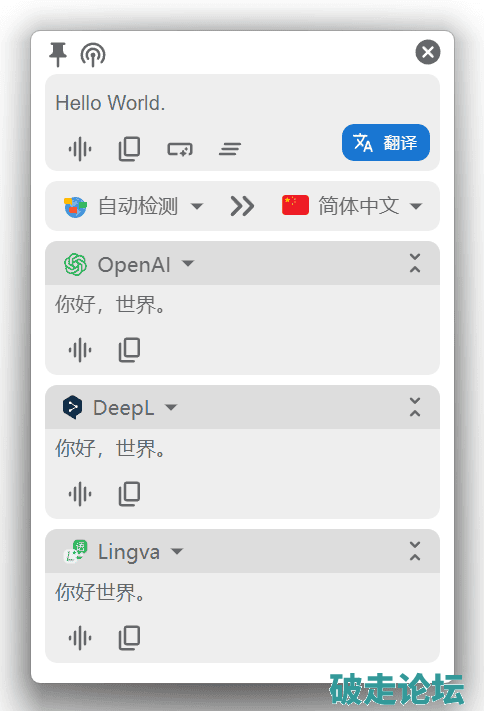
Task: Click the remove line breaks icon
Action: click(180, 149)
